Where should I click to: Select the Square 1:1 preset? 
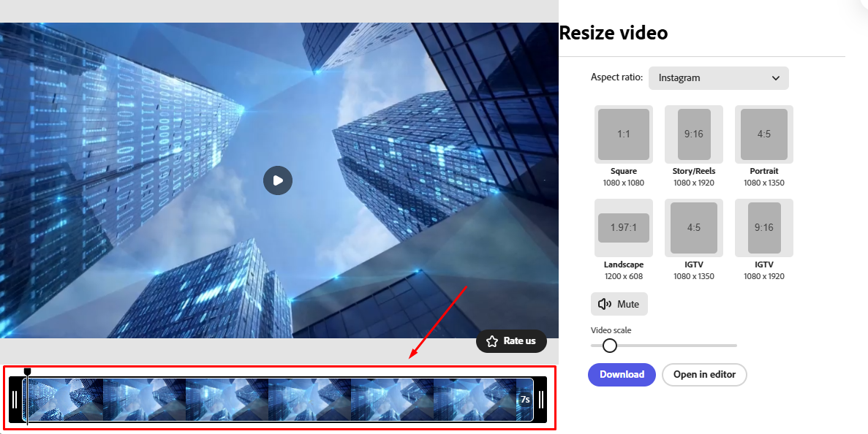coord(623,134)
